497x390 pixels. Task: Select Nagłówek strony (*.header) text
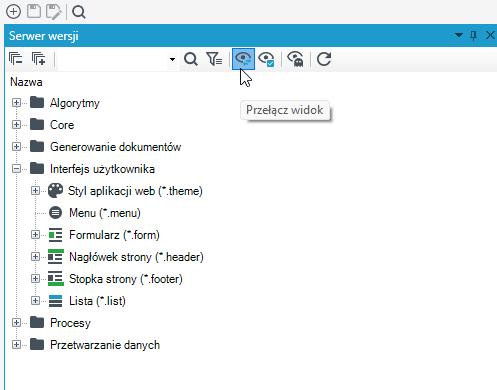coord(136,257)
